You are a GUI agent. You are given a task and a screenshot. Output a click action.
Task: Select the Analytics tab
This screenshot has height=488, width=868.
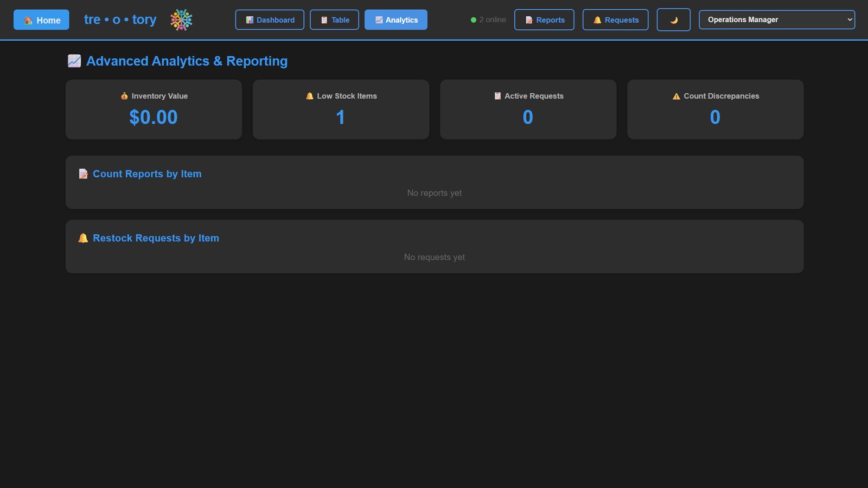point(396,20)
